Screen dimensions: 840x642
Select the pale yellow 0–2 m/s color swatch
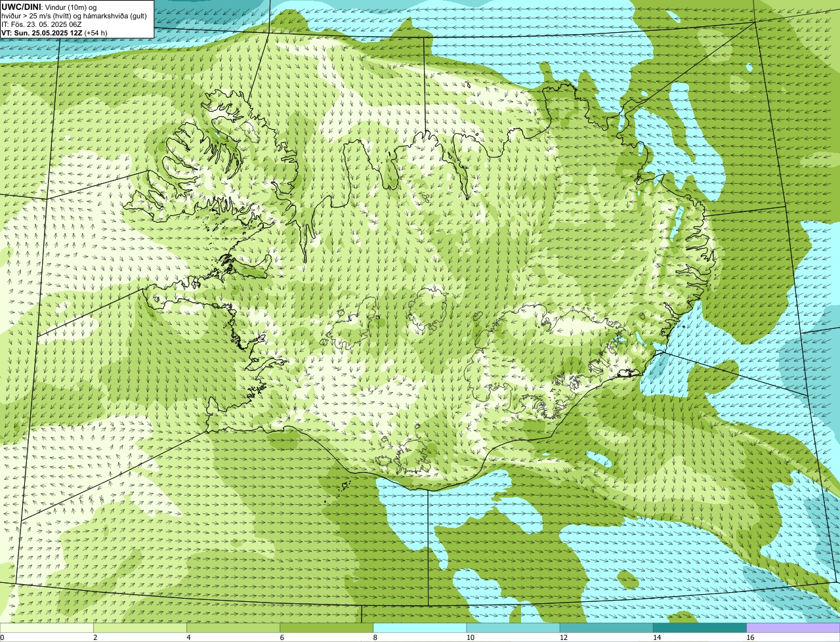coord(47,628)
